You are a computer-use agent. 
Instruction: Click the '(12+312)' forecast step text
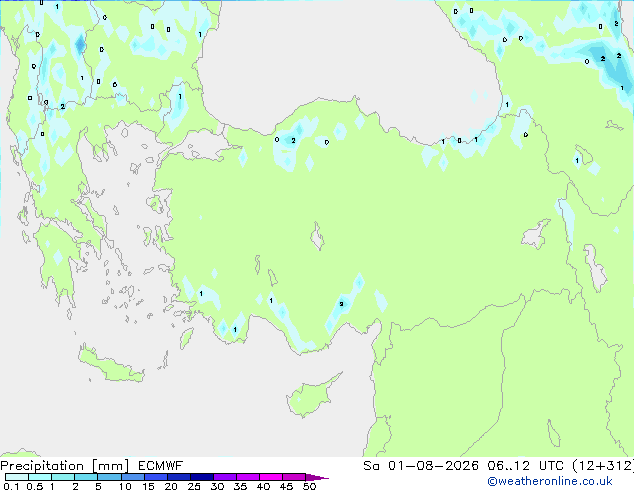tap(603, 466)
